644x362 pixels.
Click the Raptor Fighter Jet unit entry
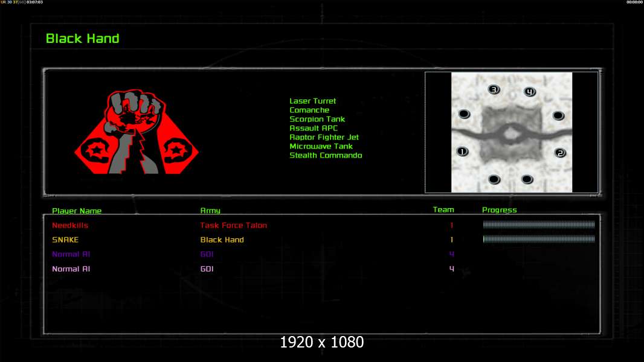pyautogui.click(x=324, y=137)
